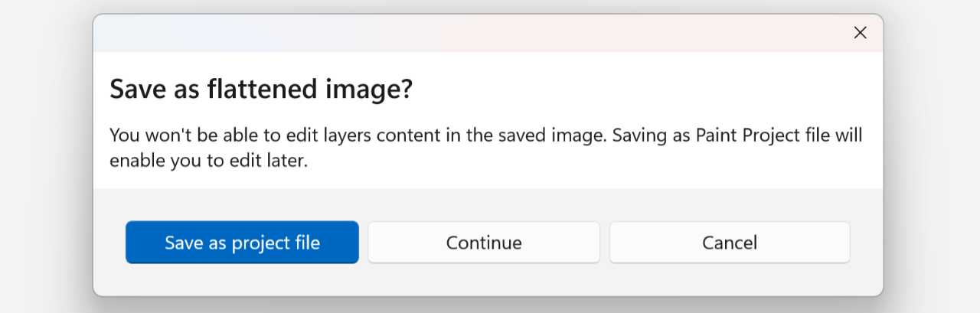
Task: Hit the Cancel button on the right
Action: coord(729,243)
